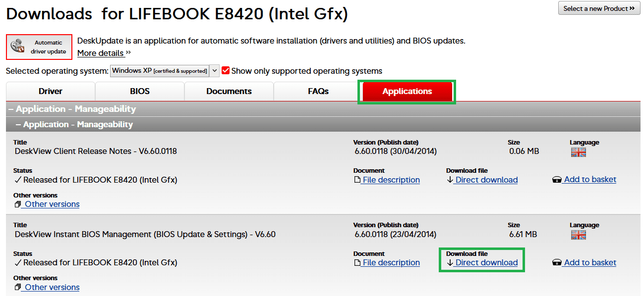Open the operating system dropdown
The image size is (644, 296).
pos(214,71)
